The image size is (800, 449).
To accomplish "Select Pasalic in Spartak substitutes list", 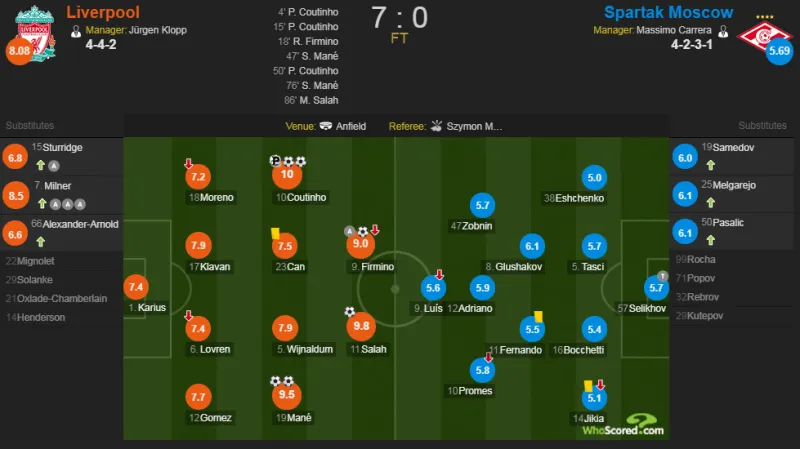I will [x=732, y=232].
